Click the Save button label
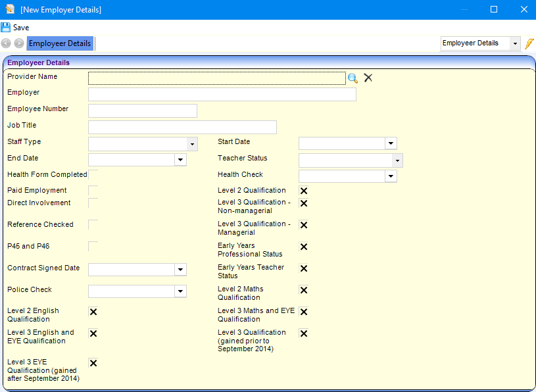The width and height of the screenshot is (536, 392). 21,28
